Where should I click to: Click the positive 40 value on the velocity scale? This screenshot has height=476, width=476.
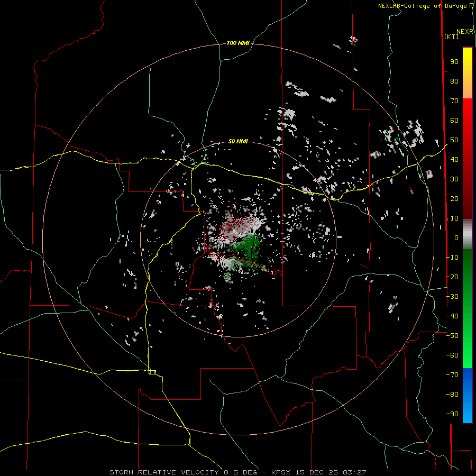point(454,160)
